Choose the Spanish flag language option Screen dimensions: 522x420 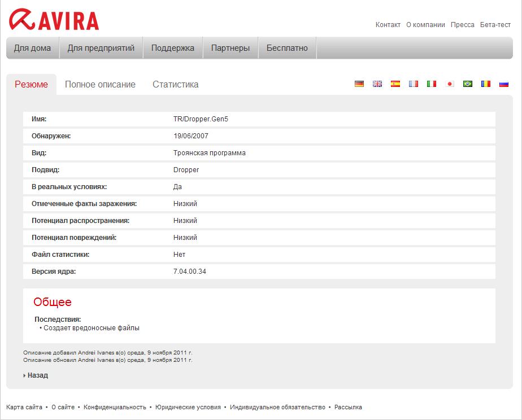click(395, 84)
